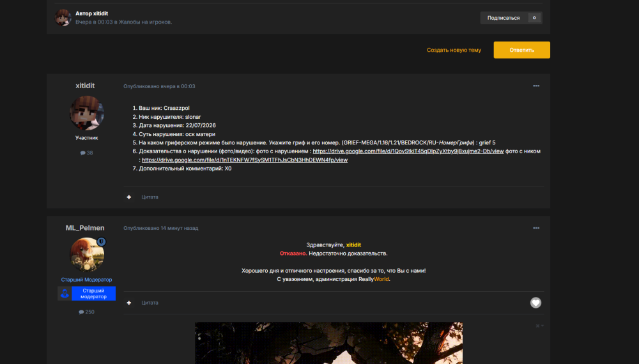React with heart icon on ML_Pelmen's reply
Screen dimensions: 639x364
[535, 303]
